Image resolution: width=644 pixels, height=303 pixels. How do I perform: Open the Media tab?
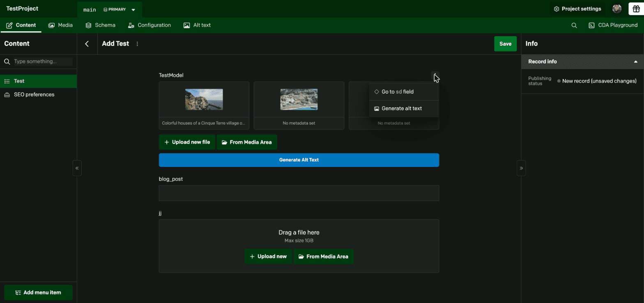point(60,25)
